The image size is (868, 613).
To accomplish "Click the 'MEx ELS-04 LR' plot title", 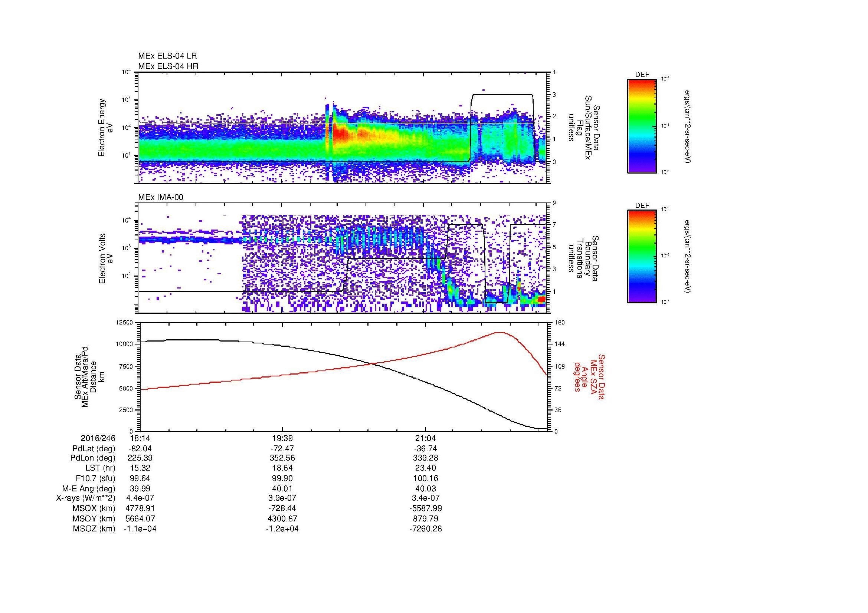I will point(167,56).
